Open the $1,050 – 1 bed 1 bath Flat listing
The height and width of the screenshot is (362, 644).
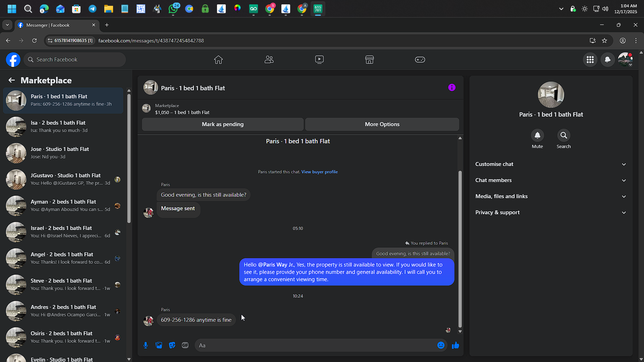tap(182, 112)
